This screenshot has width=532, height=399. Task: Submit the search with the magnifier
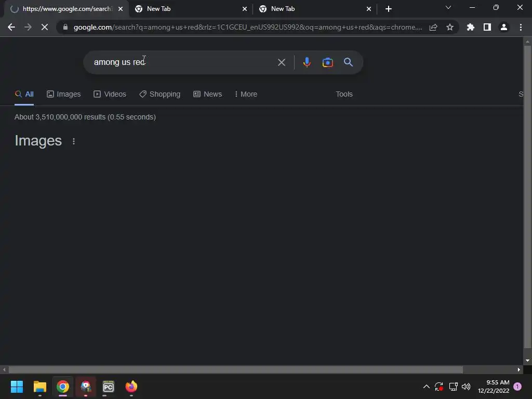[349, 62]
